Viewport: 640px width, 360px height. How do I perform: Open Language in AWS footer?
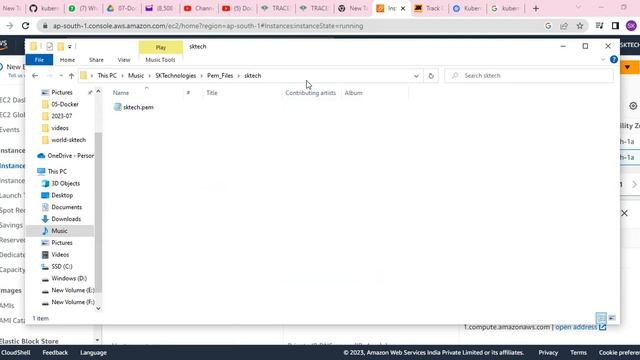93,353
